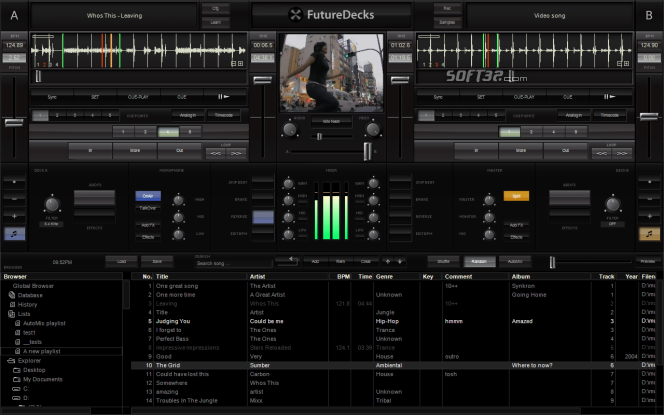Click the microphone HIGH EQ knob
The width and height of the screenshot is (664, 415).
point(178,200)
